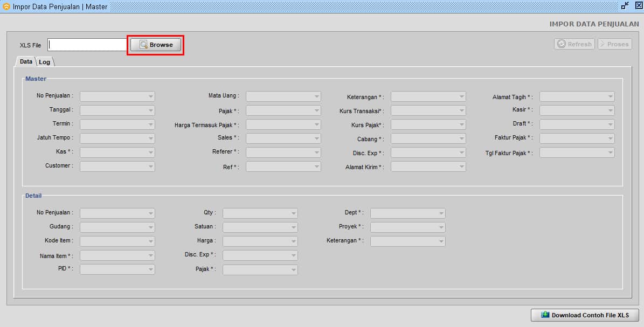Open the Jatuh Tempo dropdown

pyautogui.click(x=117, y=138)
